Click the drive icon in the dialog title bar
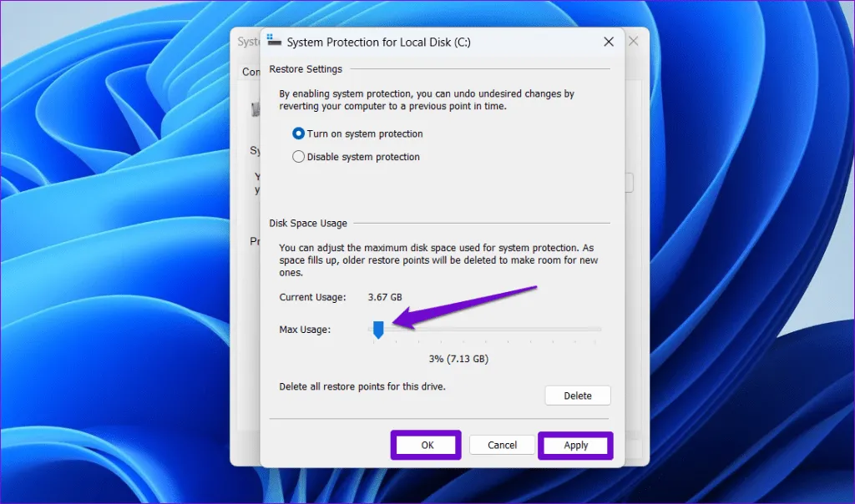 click(x=275, y=41)
